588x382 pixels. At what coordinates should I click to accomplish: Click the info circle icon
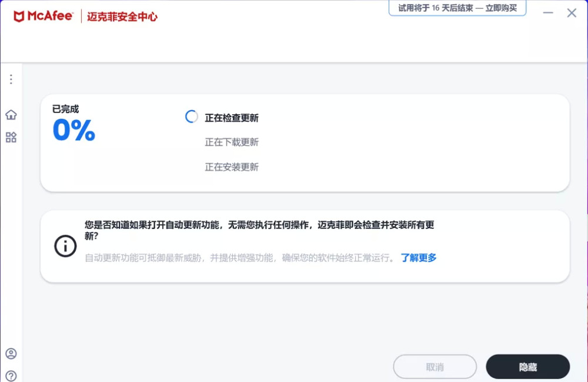(65, 246)
